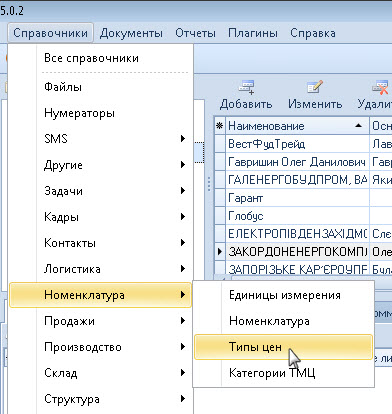Expand the Логистика submenu
This screenshot has width=392, height=414.
[100, 269]
